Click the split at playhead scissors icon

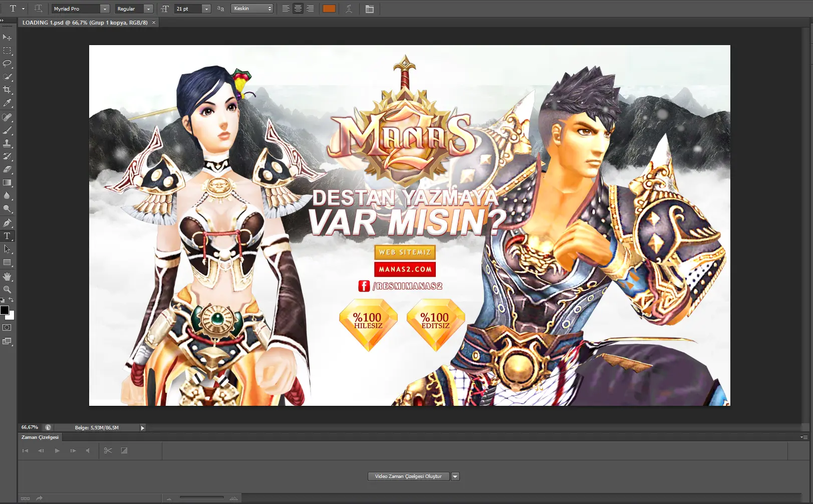108,451
